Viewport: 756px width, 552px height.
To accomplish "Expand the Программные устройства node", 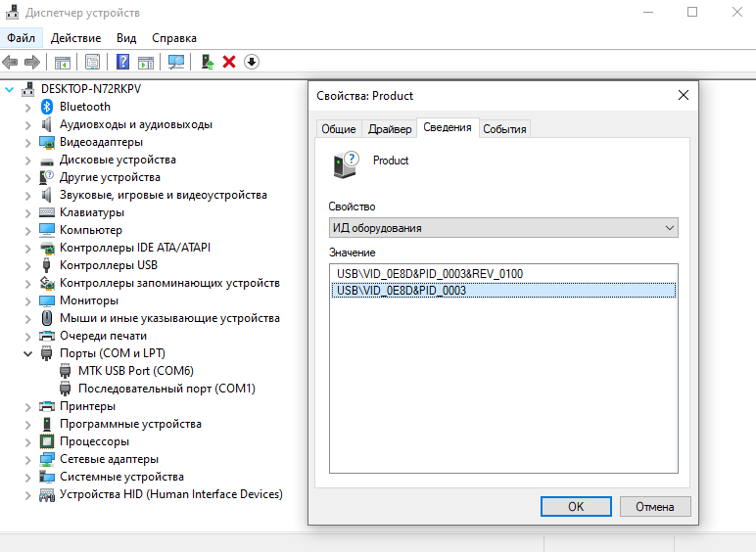I will [28, 425].
